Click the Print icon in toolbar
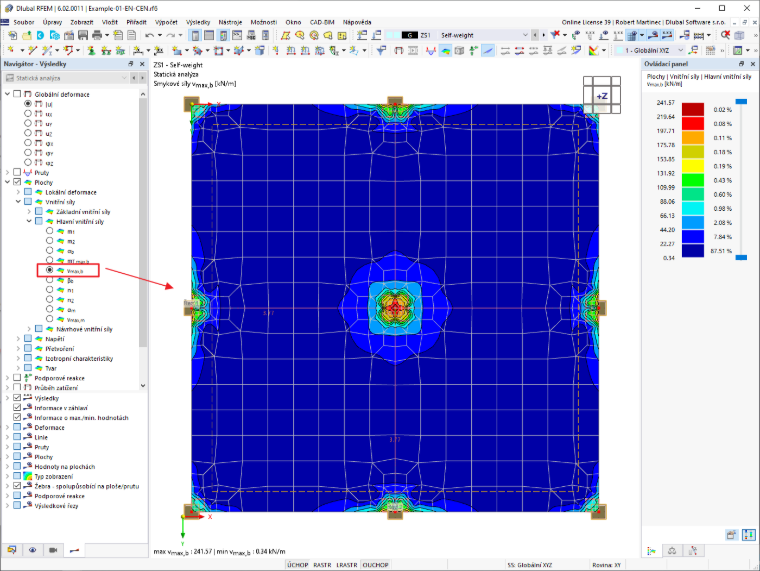760x571 pixels. (97, 35)
